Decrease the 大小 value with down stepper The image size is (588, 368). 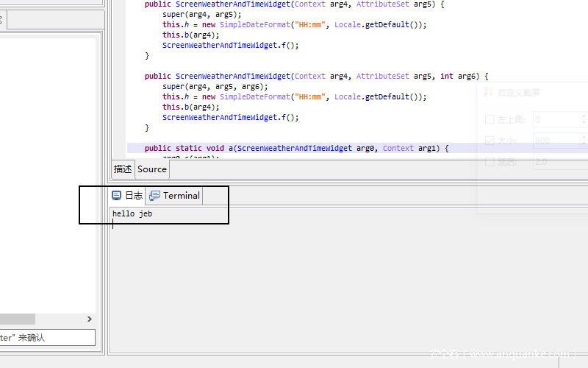584,144
